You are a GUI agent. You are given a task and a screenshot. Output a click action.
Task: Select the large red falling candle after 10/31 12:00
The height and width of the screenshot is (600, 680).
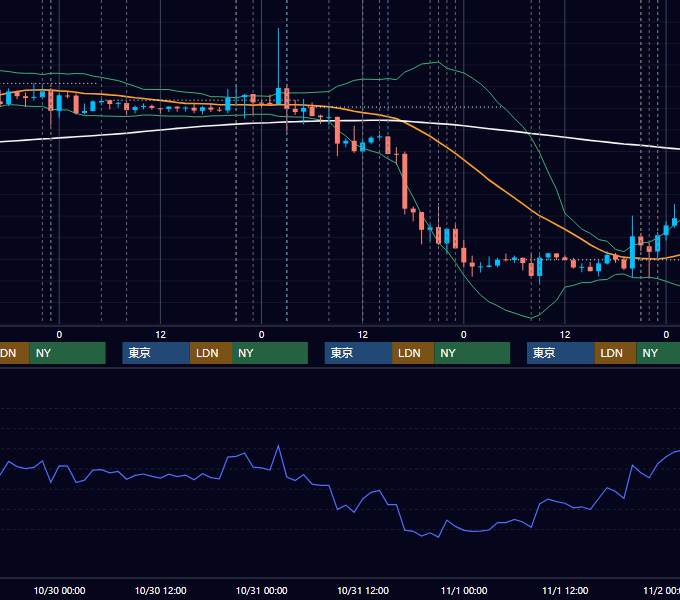coord(405,181)
